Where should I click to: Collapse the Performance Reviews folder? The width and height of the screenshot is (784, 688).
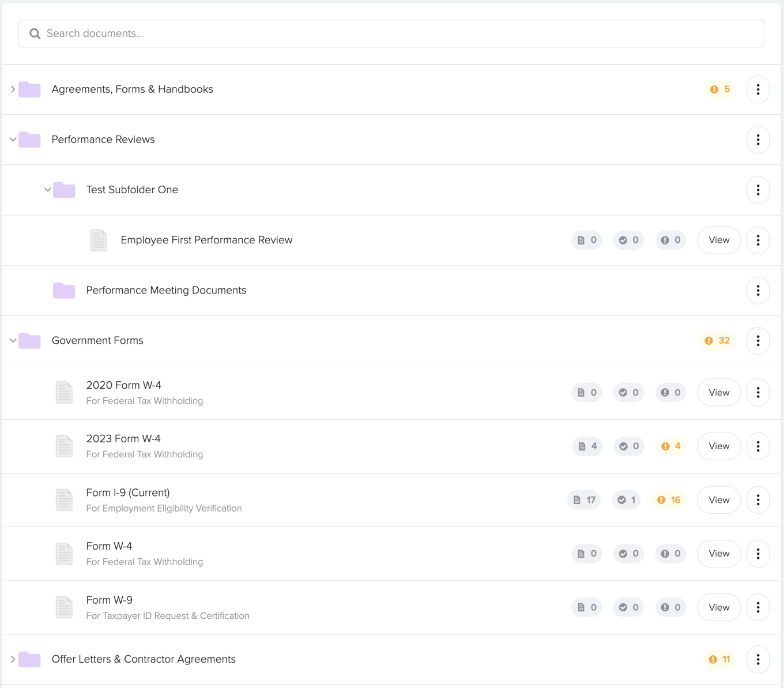[x=13, y=140]
